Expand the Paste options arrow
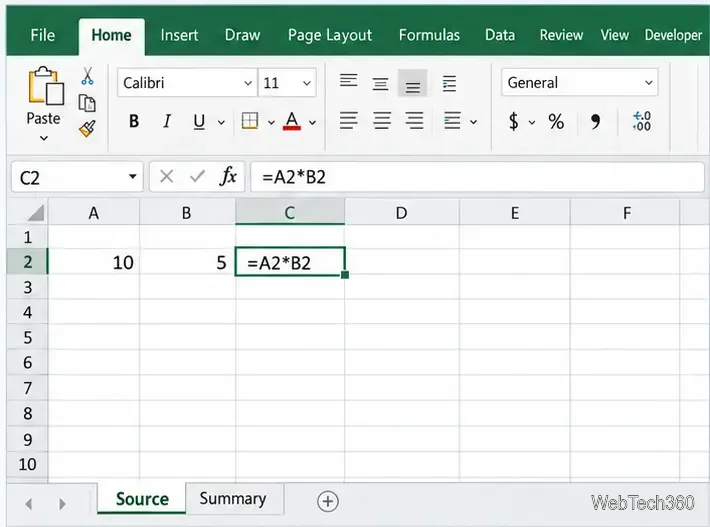Viewport: 710px width, 527px height. pyautogui.click(x=43, y=138)
